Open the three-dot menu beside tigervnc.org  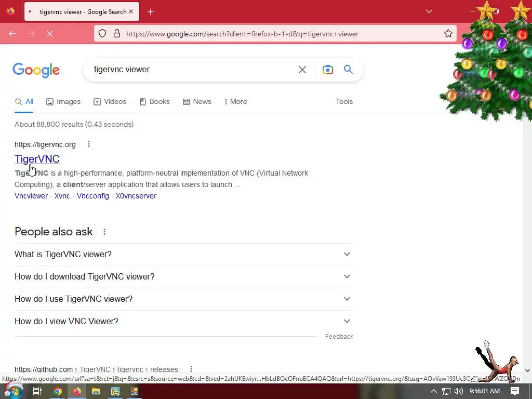pos(89,144)
